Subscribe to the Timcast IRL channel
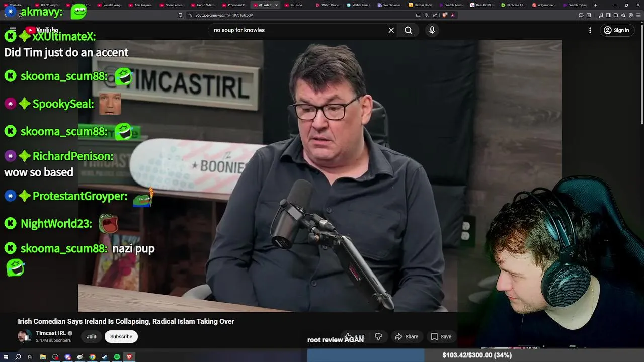 [x=121, y=336]
